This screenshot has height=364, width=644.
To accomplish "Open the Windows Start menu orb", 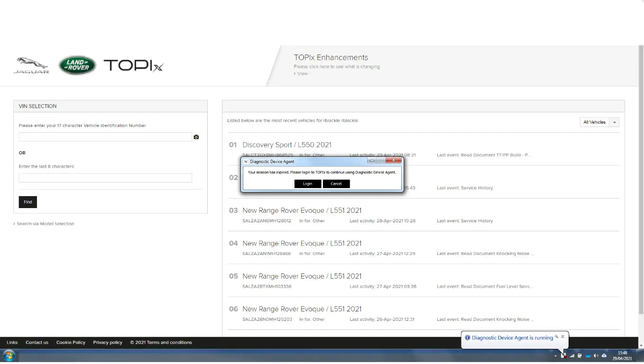I will (9, 356).
